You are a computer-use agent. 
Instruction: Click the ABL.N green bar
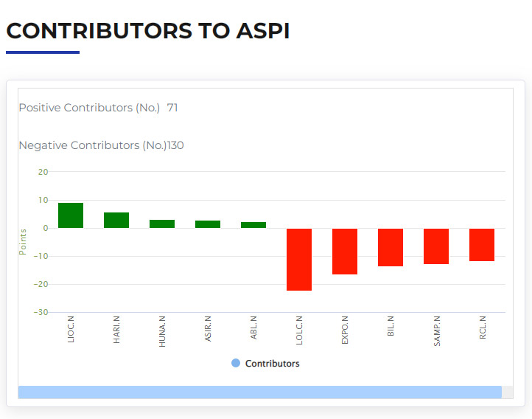click(253, 225)
